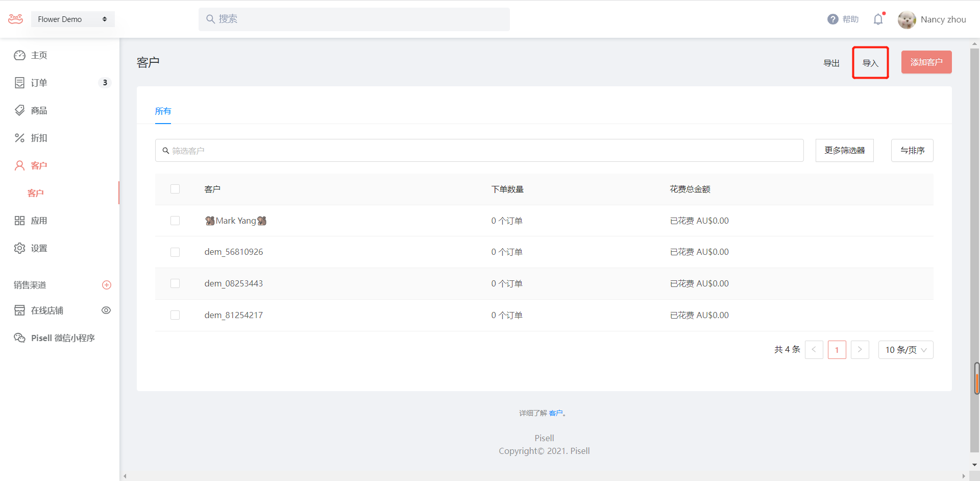
Task: Focus the 筛选客户 filter input
Action: tap(479, 151)
